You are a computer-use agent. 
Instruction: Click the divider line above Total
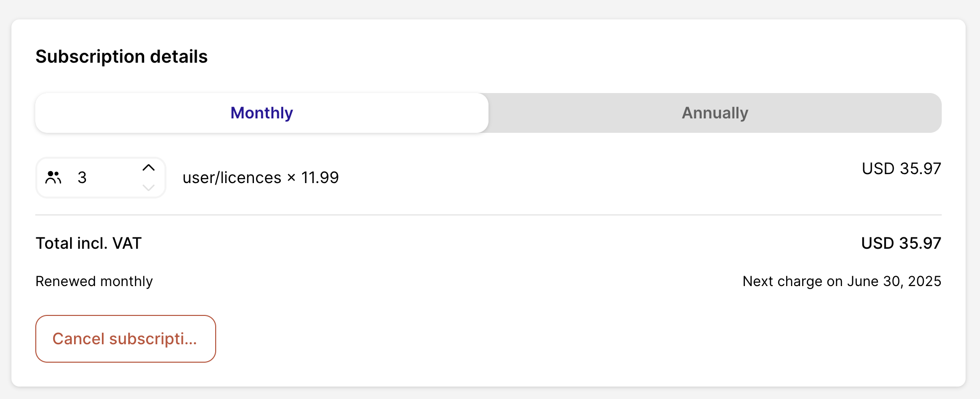pyautogui.click(x=488, y=215)
